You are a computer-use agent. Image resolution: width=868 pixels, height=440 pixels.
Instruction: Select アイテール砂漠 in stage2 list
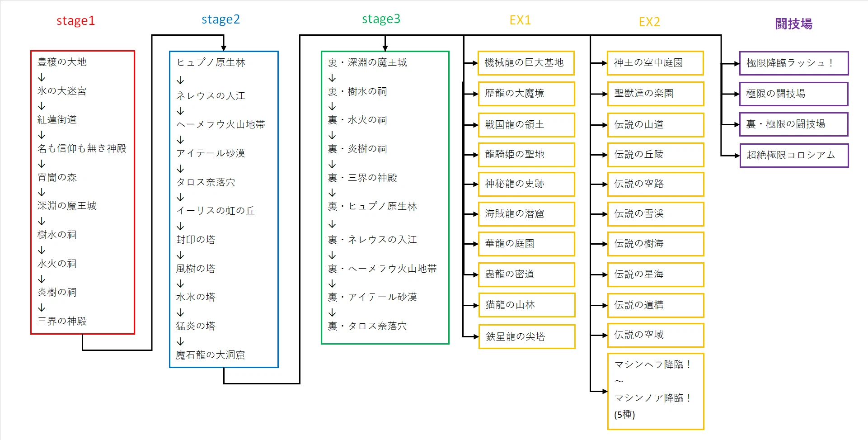[211, 153]
